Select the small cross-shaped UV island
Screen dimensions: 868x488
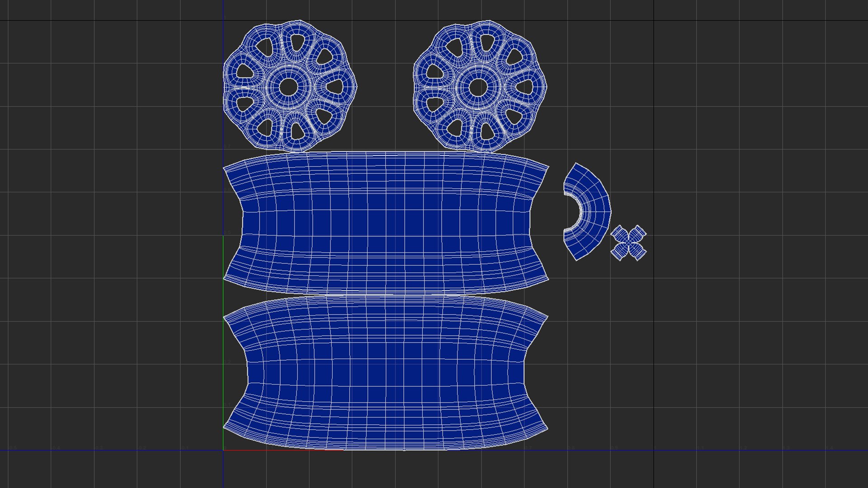point(628,243)
